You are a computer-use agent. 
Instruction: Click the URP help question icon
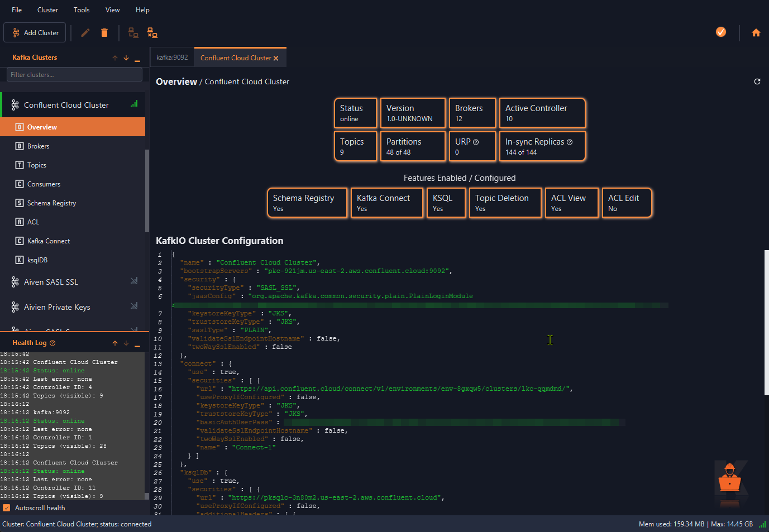[476, 142]
